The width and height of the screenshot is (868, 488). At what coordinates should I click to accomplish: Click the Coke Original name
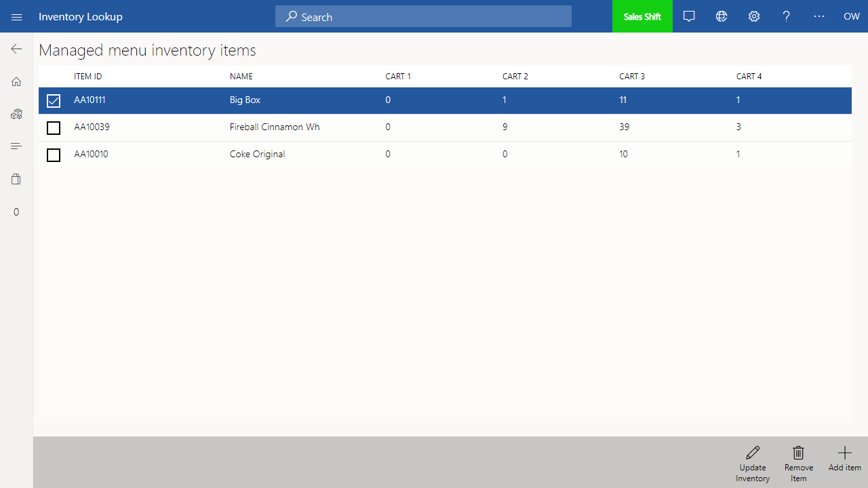pos(257,154)
